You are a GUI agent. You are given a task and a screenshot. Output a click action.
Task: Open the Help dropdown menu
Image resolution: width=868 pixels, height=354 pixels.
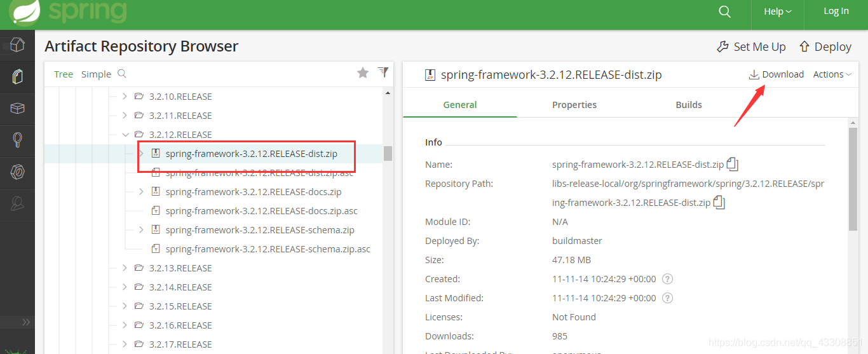pos(778,11)
